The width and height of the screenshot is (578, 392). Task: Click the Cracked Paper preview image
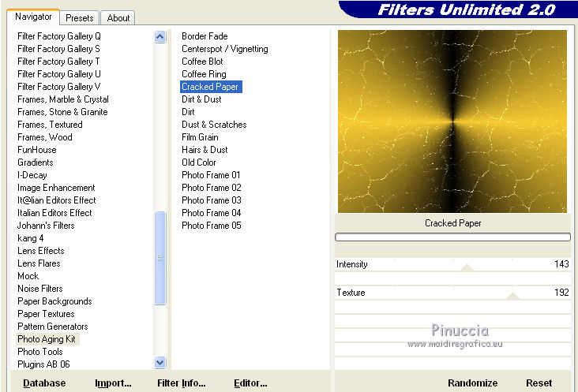click(x=452, y=121)
